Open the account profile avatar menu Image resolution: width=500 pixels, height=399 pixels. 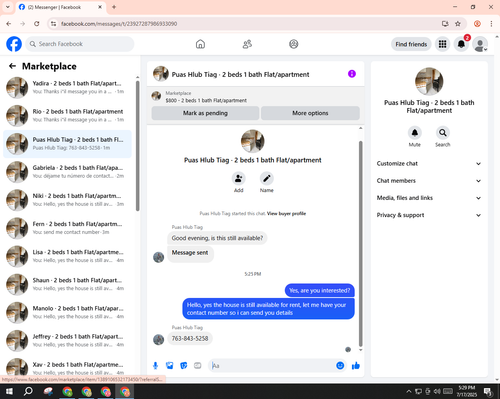click(x=480, y=44)
